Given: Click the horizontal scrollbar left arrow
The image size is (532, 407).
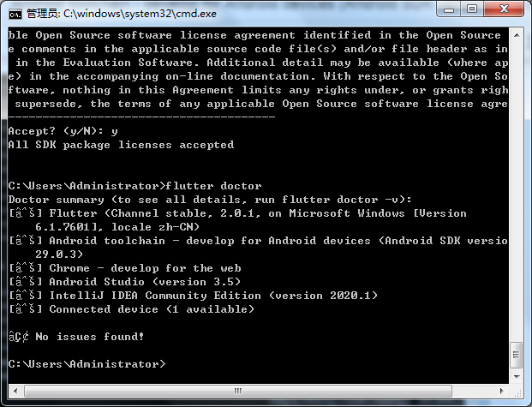Looking at the screenshot, I should click(15, 391).
